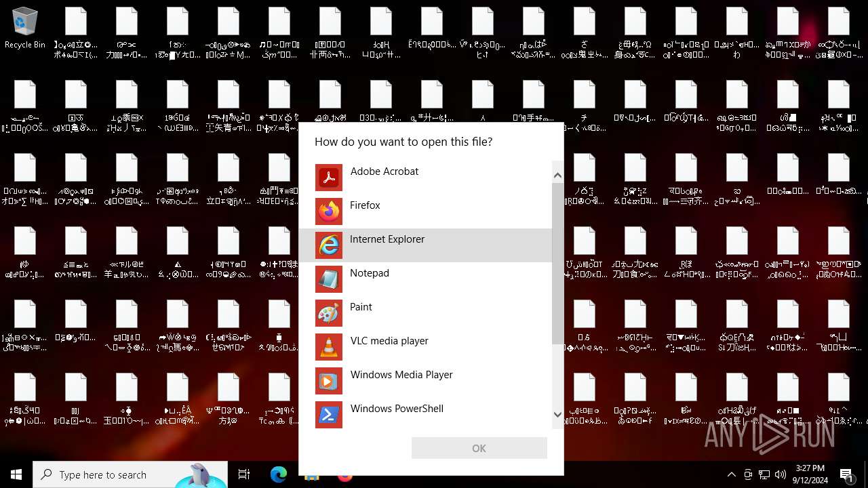Click the scroll down arrow in app list

(x=557, y=414)
